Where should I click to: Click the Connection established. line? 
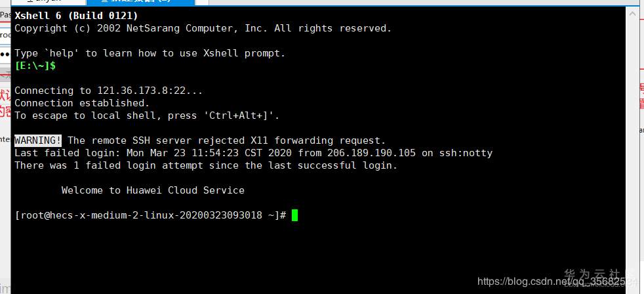pos(82,103)
